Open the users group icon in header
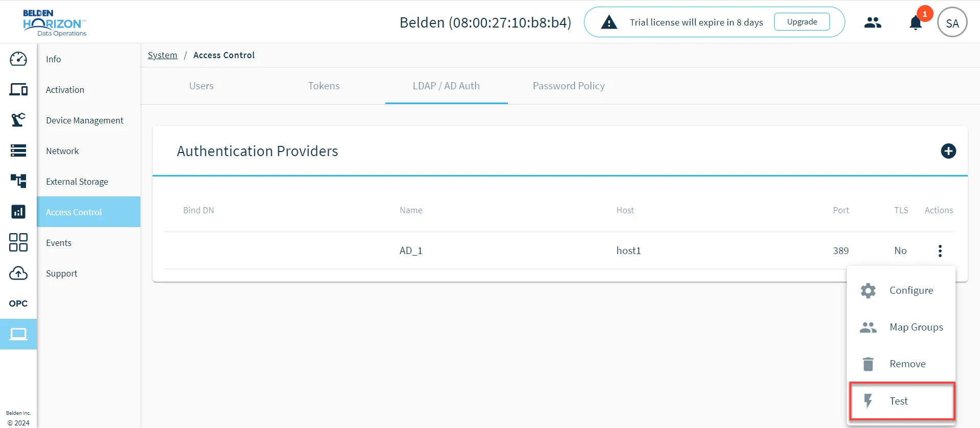The width and height of the screenshot is (980, 428). tap(873, 22)
